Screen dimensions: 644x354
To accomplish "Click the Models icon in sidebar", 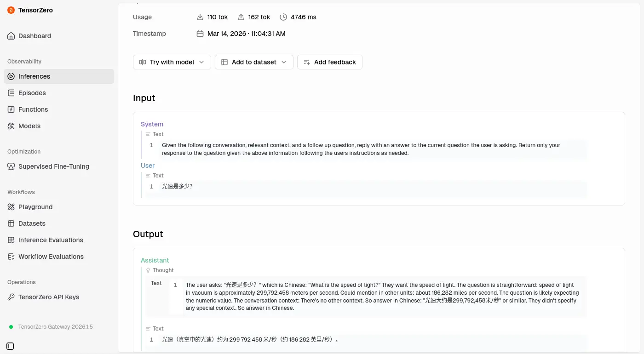I will coord(11,126).
